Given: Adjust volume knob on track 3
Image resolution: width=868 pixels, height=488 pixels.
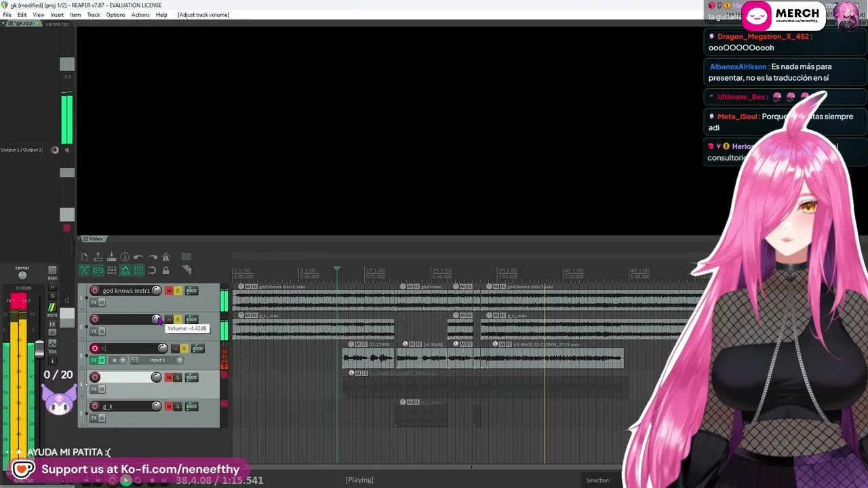Looking at the screenshot, I should [x=163, y=348].
